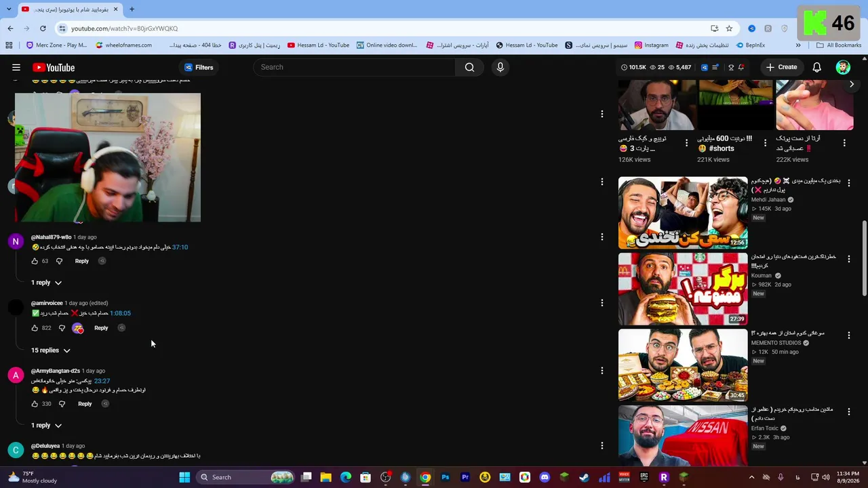Open more options for MEMENTO STUDIOS video

[849, 335]
